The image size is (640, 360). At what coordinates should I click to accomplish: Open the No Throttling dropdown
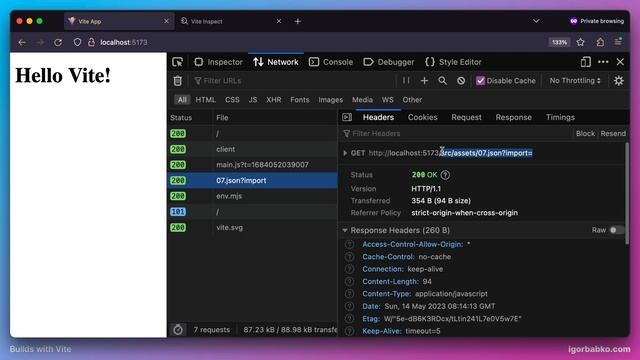tap(575, 81)
